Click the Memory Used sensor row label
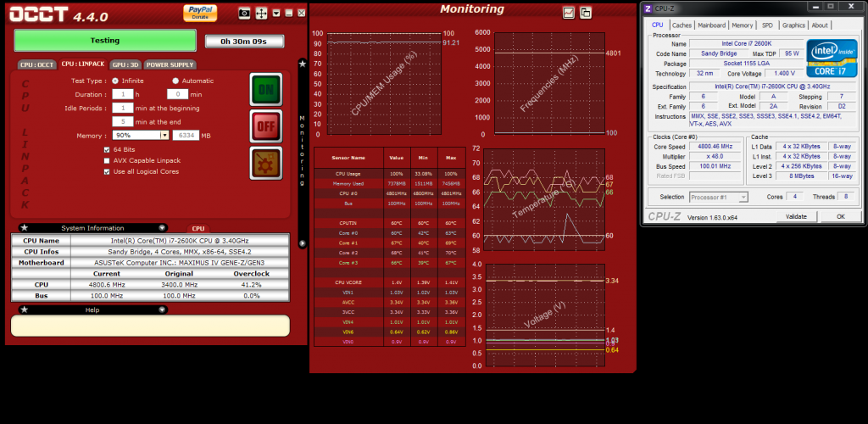The width and height of the screenshot is (868, 424). tap(348, 183)
